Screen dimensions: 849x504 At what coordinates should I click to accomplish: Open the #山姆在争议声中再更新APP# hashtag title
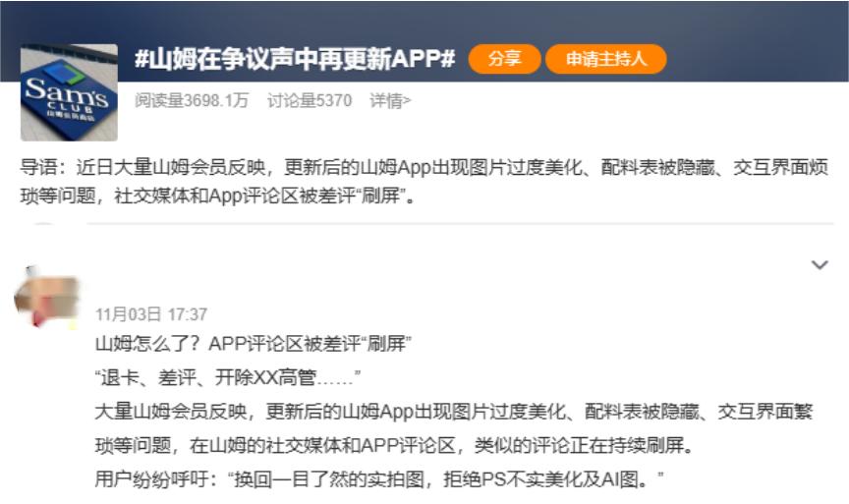tap(295, 59)
